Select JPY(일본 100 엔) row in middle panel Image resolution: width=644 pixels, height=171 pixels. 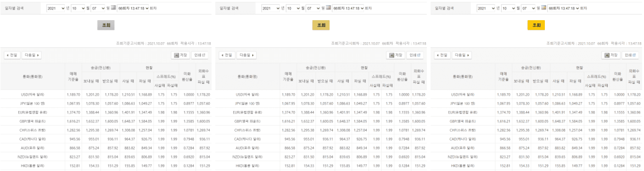click(320, 103)
